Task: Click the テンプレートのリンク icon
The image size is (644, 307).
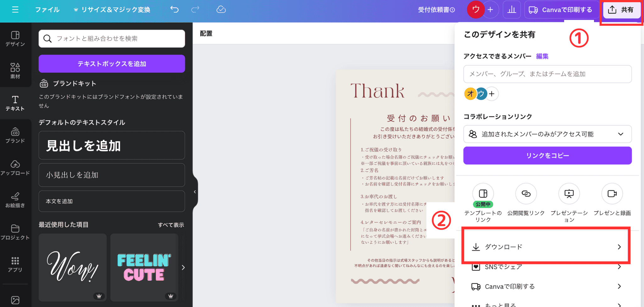Action: 483,194
